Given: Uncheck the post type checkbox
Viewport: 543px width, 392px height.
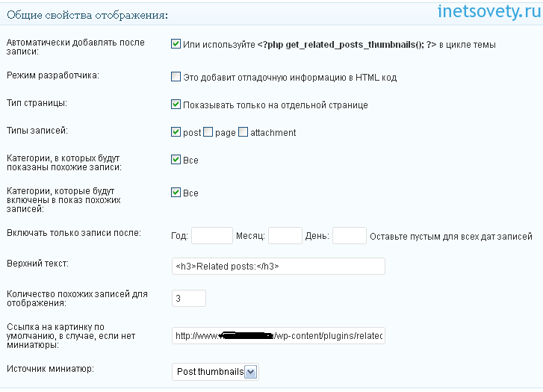Looking at the screenshot, I should (176, 132).
